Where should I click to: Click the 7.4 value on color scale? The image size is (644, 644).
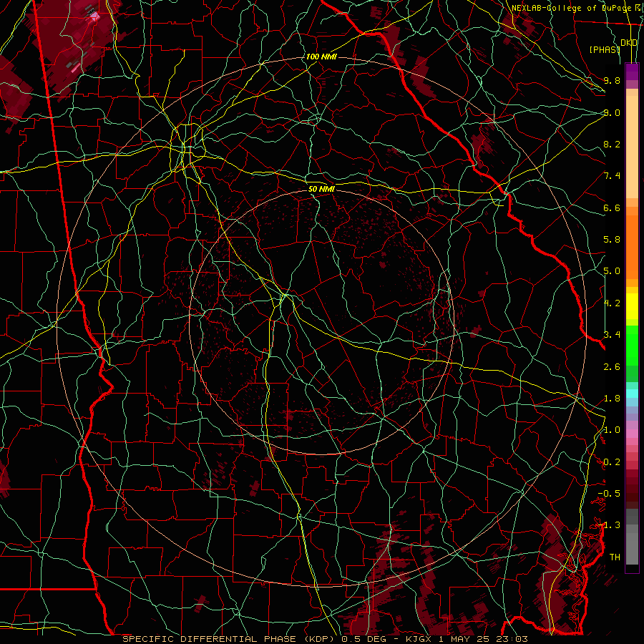click(612, 176)
